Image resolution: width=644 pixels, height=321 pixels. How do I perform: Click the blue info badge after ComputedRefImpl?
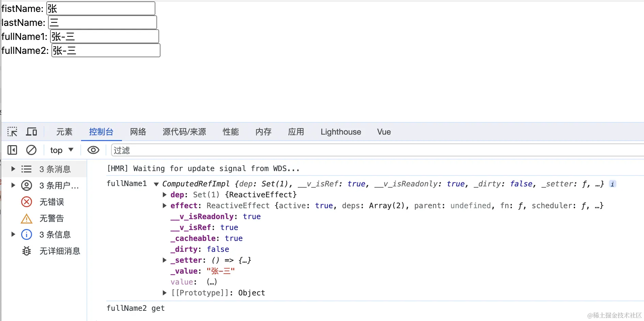pos(612,184)
